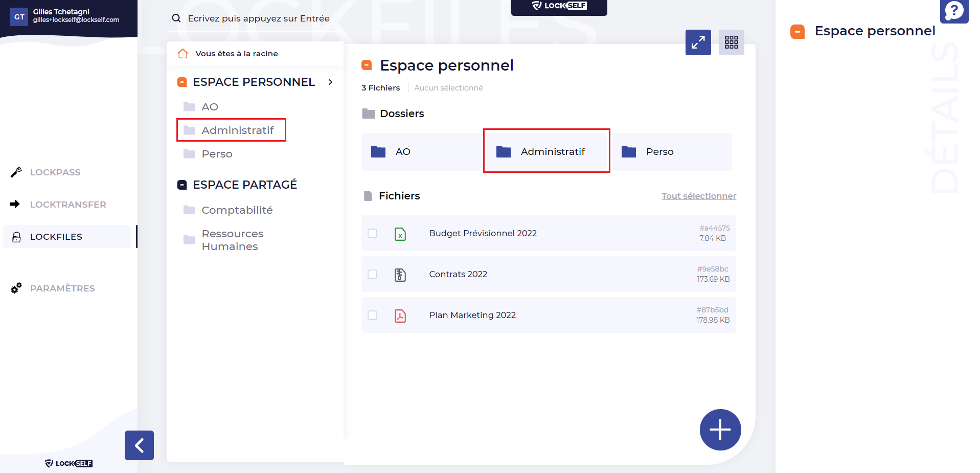Click the orange icon in the details panel header
Image resolution: width=980 pixels, height=473 pixels.
tap(797, 32)
